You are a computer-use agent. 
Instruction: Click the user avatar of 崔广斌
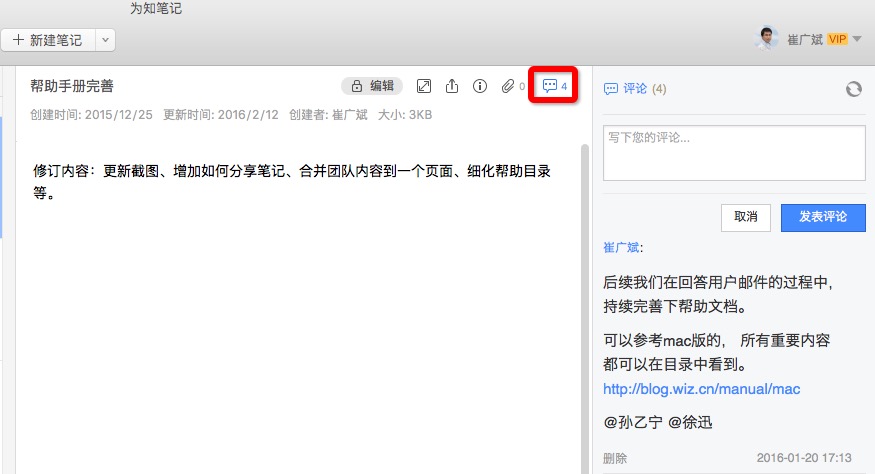point(766,39)
